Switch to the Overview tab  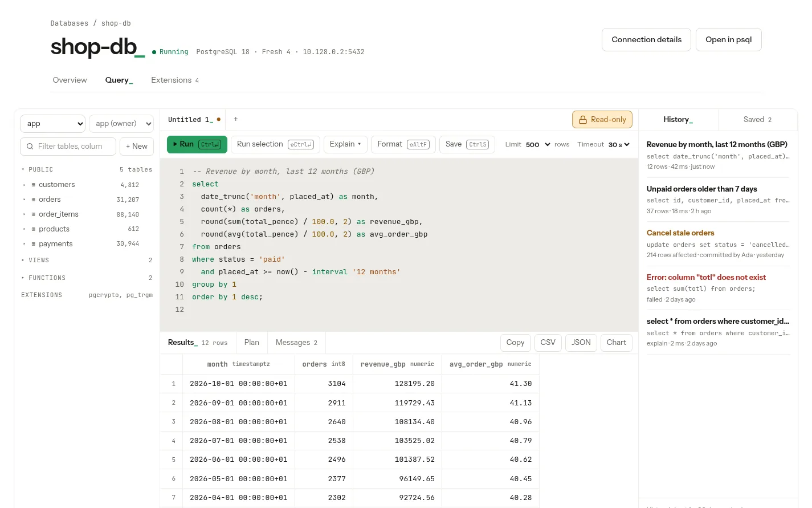[x=70, y=80]
